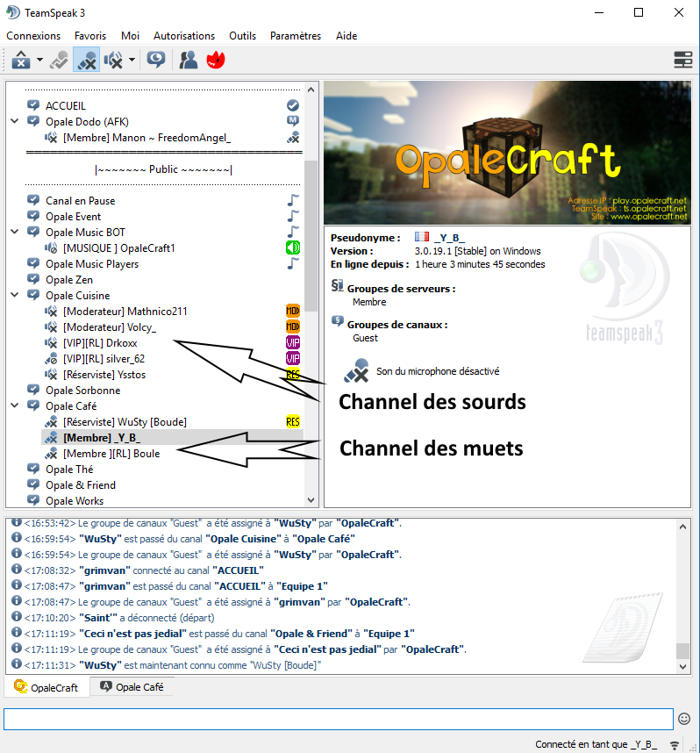This screenshot has height=753, width=700.
Task: Select the [MUSIQUE] OpaleCraft1 bot user
Action: pos(119,248)
